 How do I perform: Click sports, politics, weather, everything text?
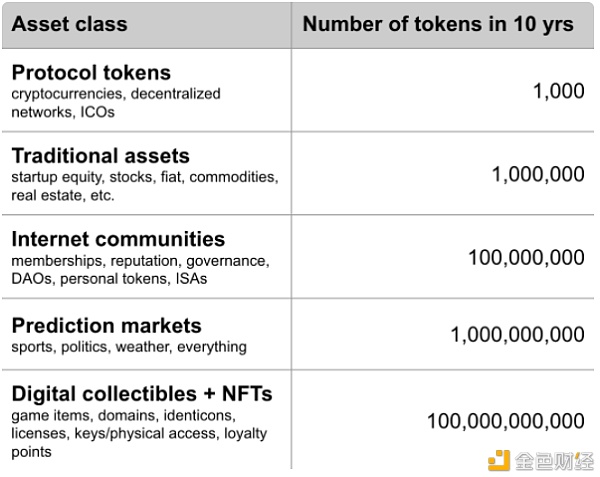click(x=129, y=347)
